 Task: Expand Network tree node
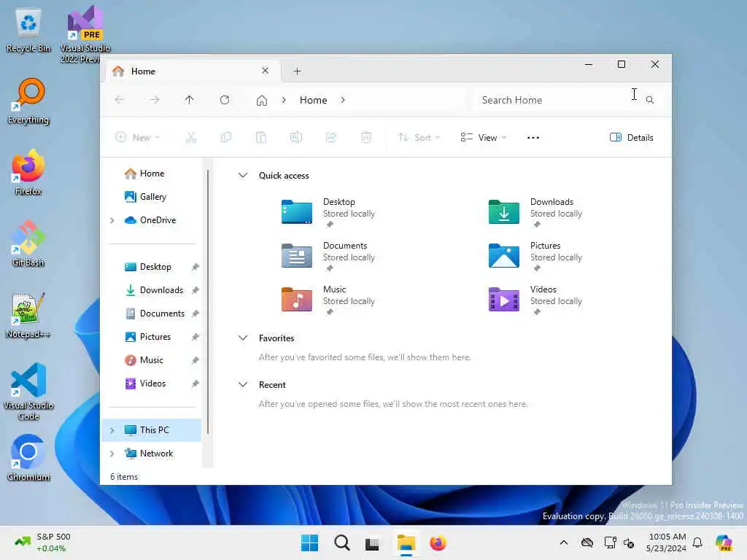(112, 454)
